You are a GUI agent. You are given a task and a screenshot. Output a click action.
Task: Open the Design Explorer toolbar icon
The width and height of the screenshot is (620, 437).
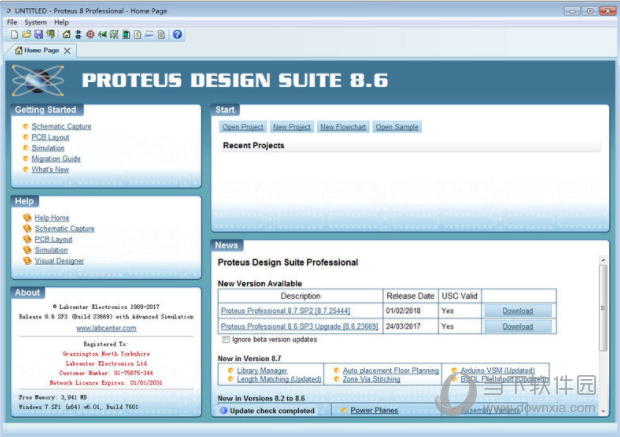tap(126, 34)
